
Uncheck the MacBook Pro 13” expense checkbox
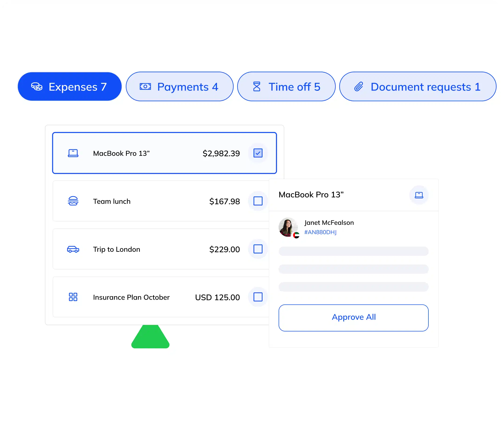258,153
